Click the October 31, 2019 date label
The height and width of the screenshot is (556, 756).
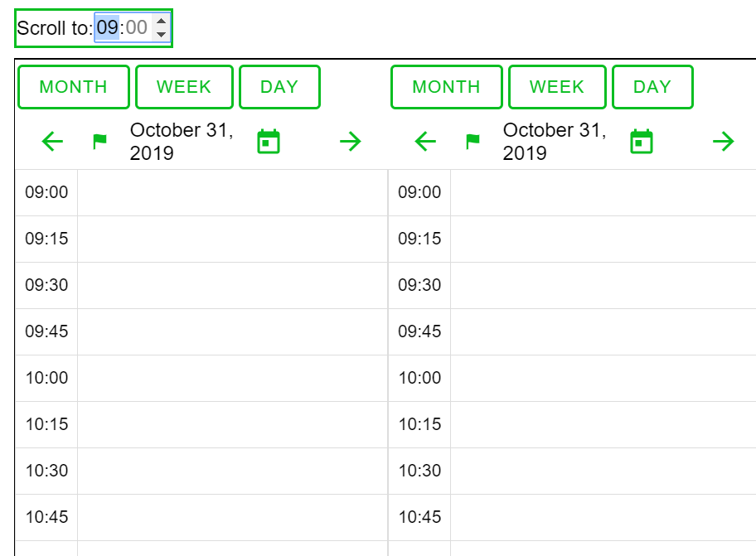tap(181, 139)
